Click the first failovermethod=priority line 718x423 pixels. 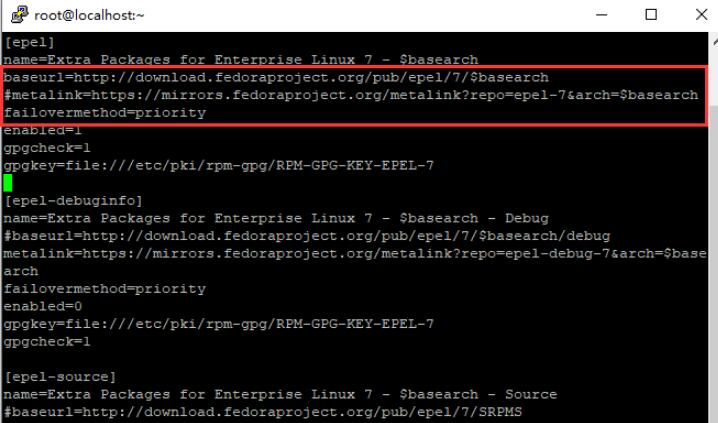pos(105,113)
